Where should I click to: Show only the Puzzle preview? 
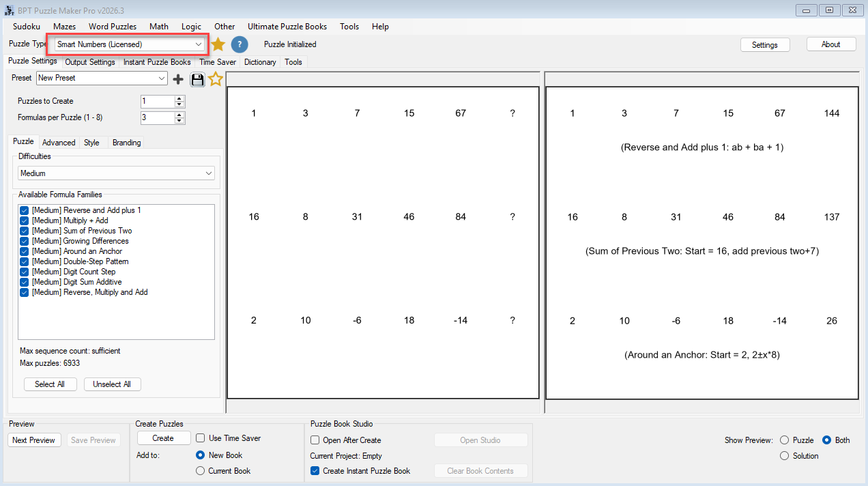(784, 440)
